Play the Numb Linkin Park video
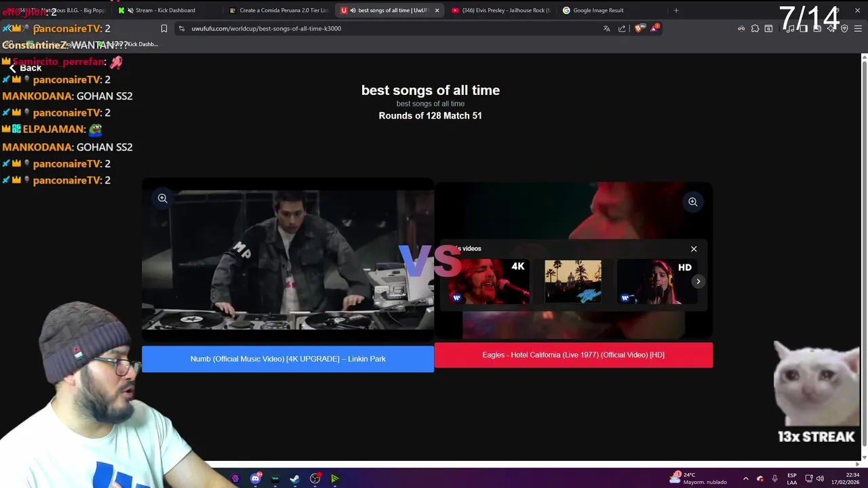The width and height of the screenshot is (868, 488). click(288, 260)
